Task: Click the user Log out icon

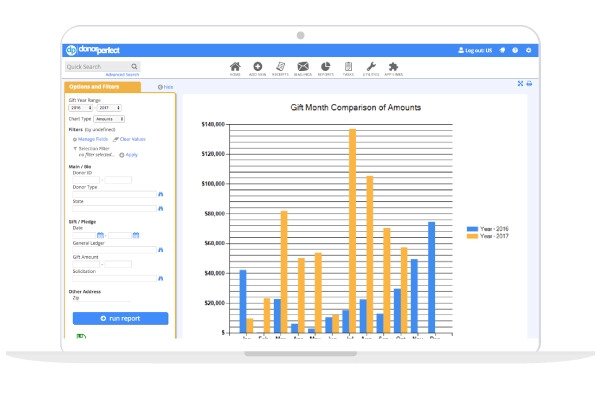Action: pyautogui.click(x=461, y=50)
